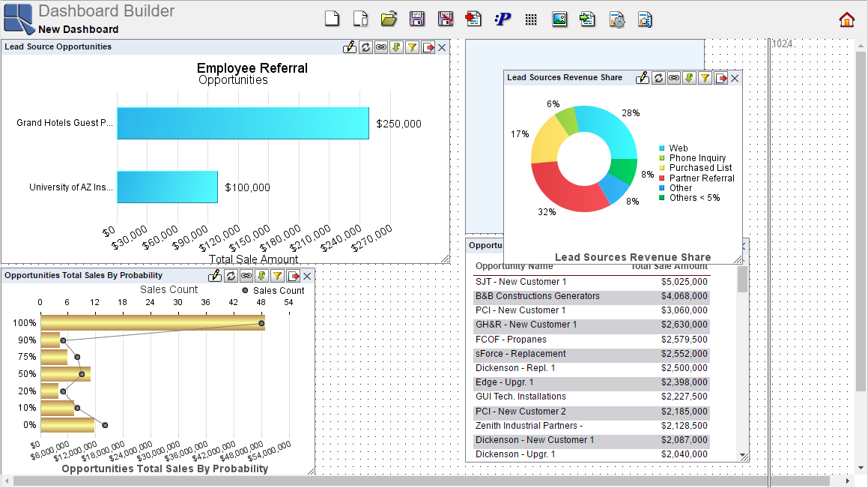Click the new blank dashboard icon
This screenshot has height=488, width=868.
click(332, 19)
